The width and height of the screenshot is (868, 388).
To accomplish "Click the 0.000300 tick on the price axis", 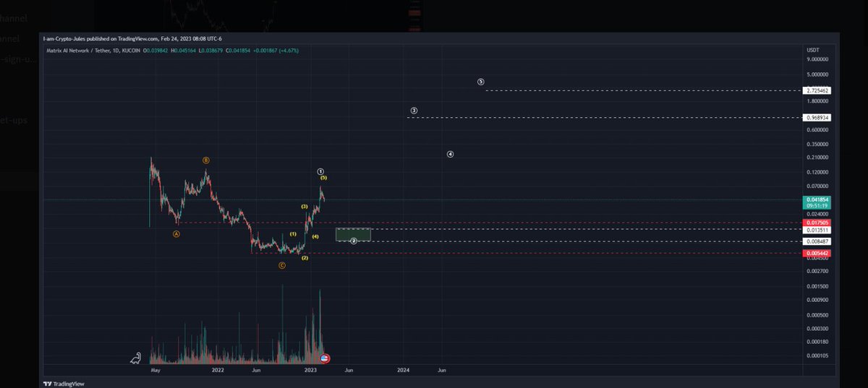I will 818,328.
